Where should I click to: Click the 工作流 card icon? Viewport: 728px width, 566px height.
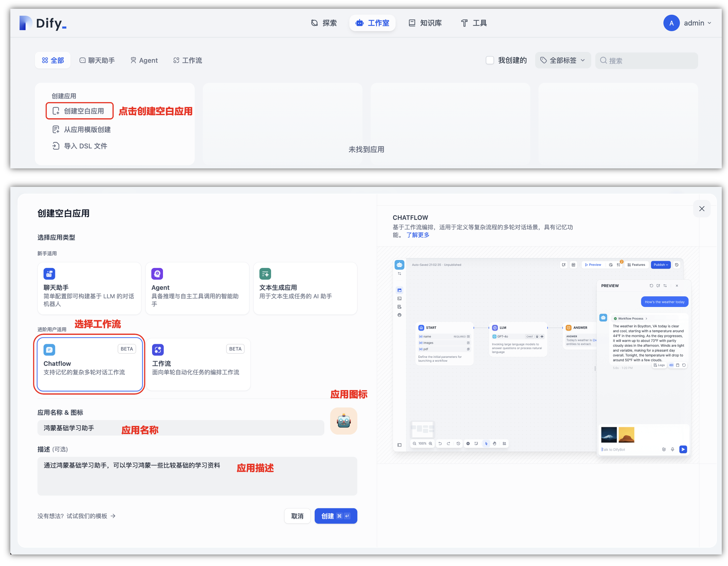[x=158, y=350]
